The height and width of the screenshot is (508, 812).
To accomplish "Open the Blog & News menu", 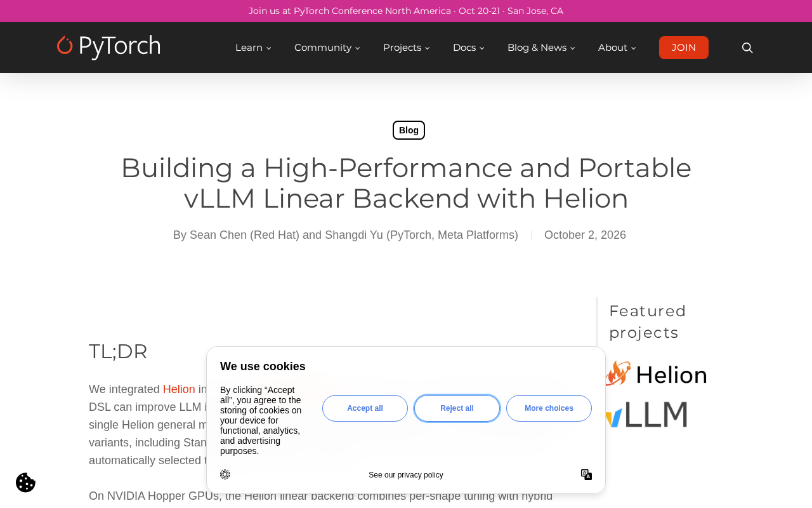I will point(541,48).
